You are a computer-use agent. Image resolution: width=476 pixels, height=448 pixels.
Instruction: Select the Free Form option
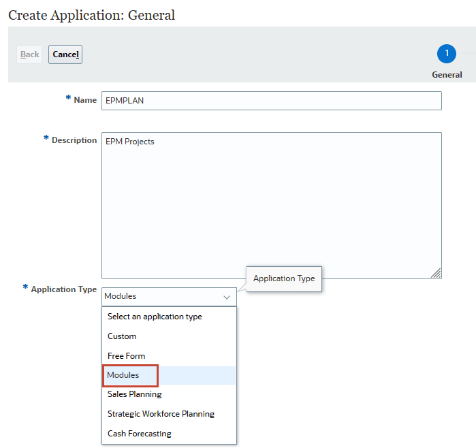coord(169,355)
